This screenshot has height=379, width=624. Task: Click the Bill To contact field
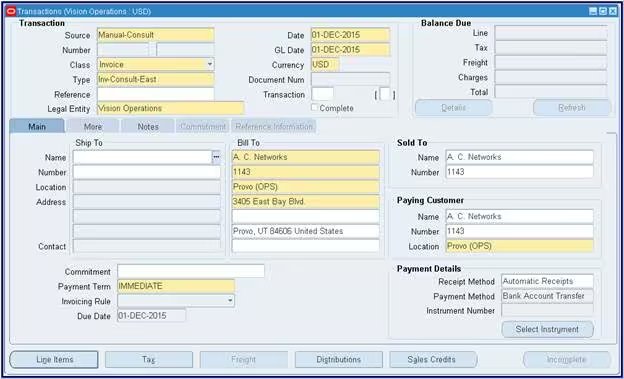[x=306, y=246]
